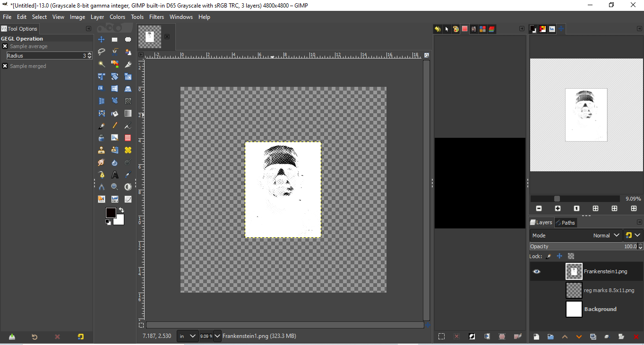Pick the Rectangle Select tool

(114, 40)
